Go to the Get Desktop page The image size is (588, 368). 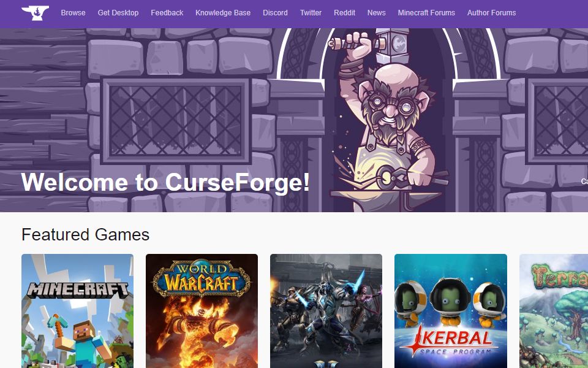click(x=118, y=13)
